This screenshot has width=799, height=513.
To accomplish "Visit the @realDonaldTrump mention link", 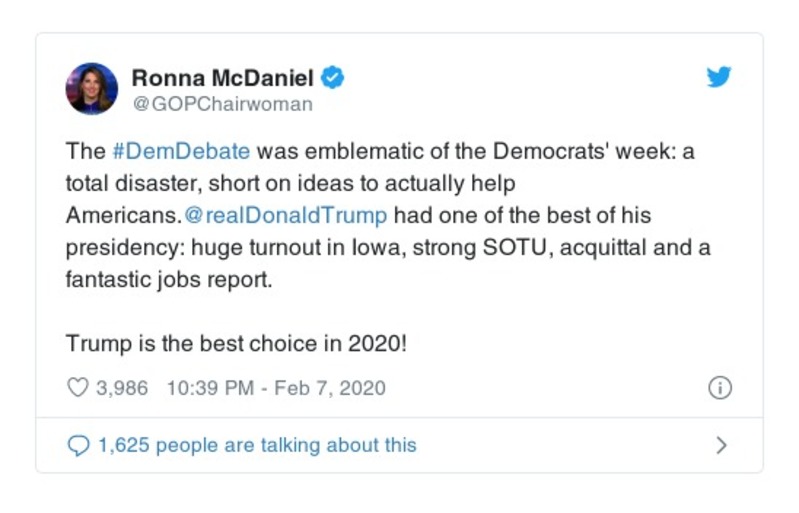I will click(285, 215).
